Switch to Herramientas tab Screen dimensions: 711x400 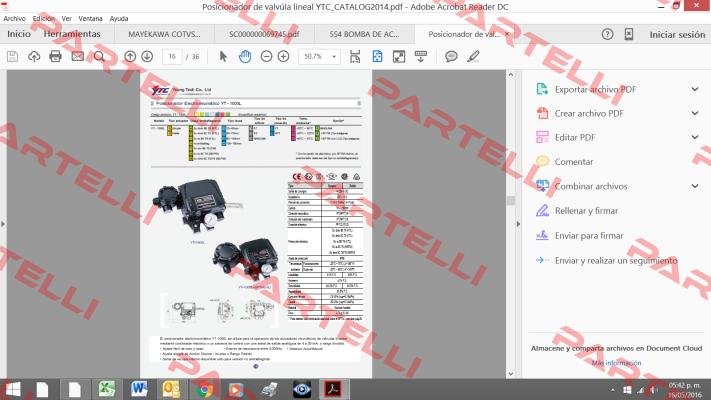point(72,34)
